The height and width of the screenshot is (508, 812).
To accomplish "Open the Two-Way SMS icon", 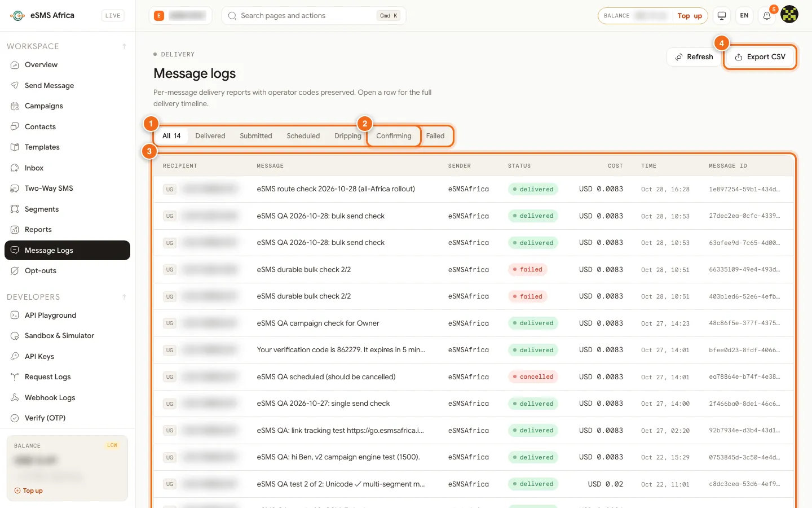I will tap(15, 189).
